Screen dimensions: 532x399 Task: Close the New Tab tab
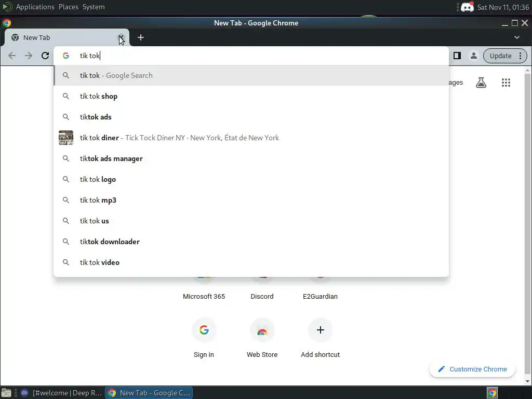tap(121, 37)
